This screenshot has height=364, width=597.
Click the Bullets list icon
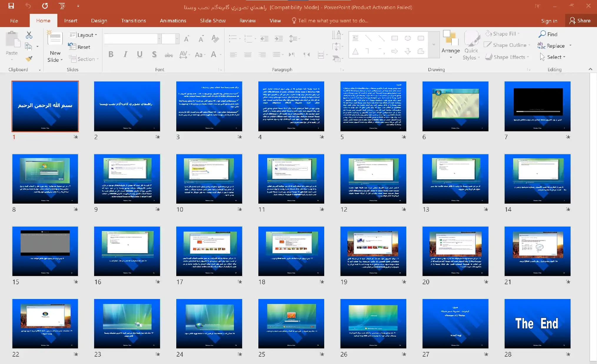pyautogui.click(x=233, y=38)
